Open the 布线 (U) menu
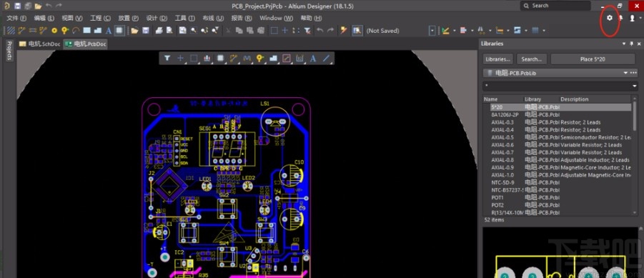The width and height of the screenshot is (644, 278). 213,18
